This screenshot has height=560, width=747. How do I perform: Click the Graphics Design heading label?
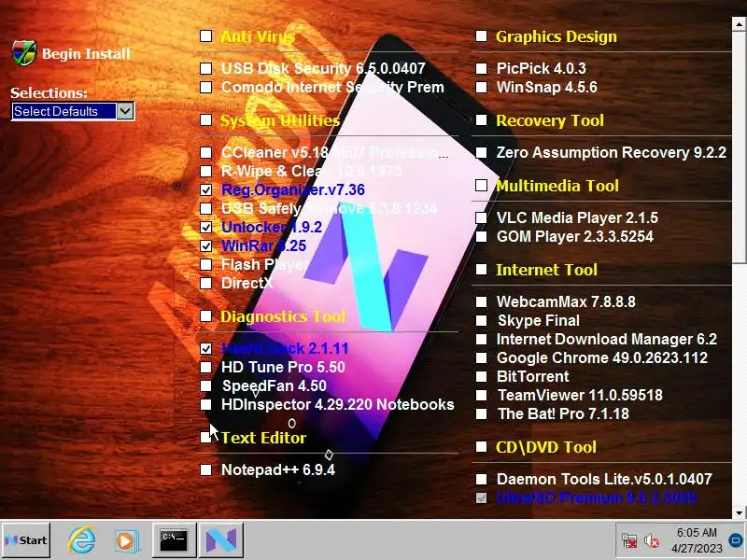(556, 36)
